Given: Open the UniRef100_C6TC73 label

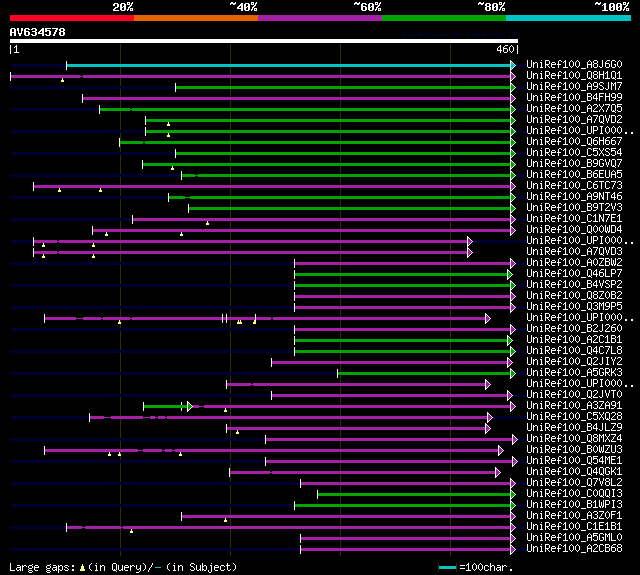Looking at the screenshot, I should pyautogui.click(x=574, y=186).
